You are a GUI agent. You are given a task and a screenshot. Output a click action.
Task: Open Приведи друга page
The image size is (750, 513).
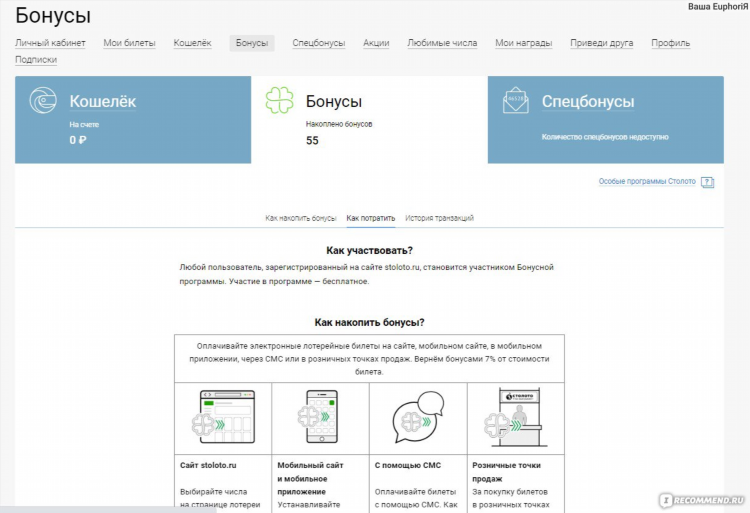(602, 43)
